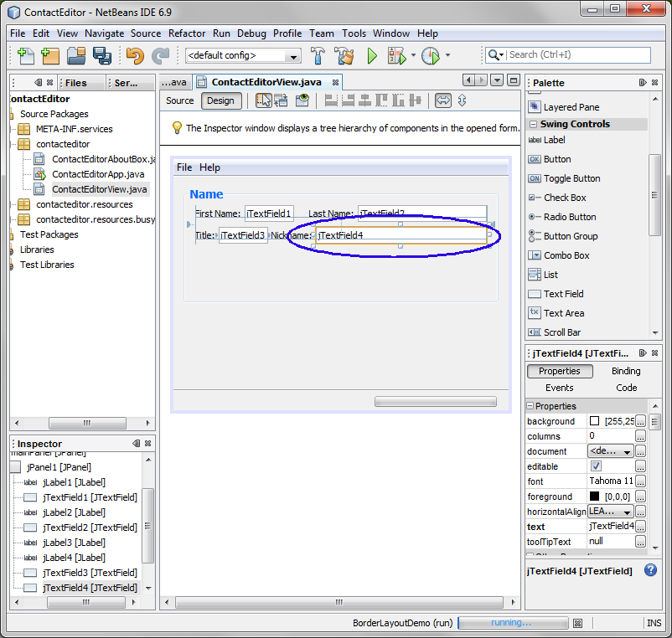This screenshot has height=638, width=672.
Task: Click the Profile Main Project clock icon
Action: pos(431,55)
